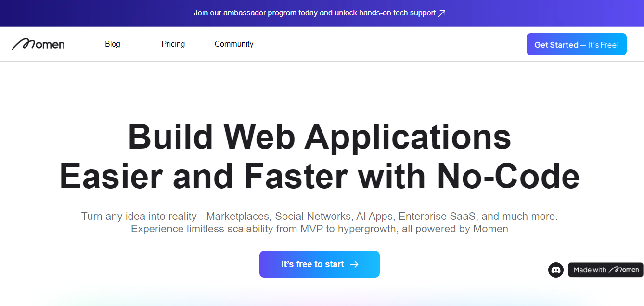Image resolution: width=644 pixels, height=306 pixels.
Task: Click the "It's Free!" label in Get Started
Action: pyautogui.click(x=603, y=45)
